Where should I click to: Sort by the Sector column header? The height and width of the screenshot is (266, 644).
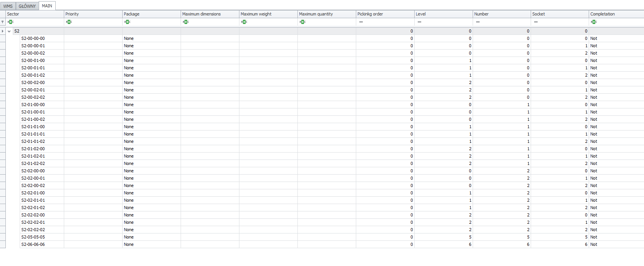[35, 14]
